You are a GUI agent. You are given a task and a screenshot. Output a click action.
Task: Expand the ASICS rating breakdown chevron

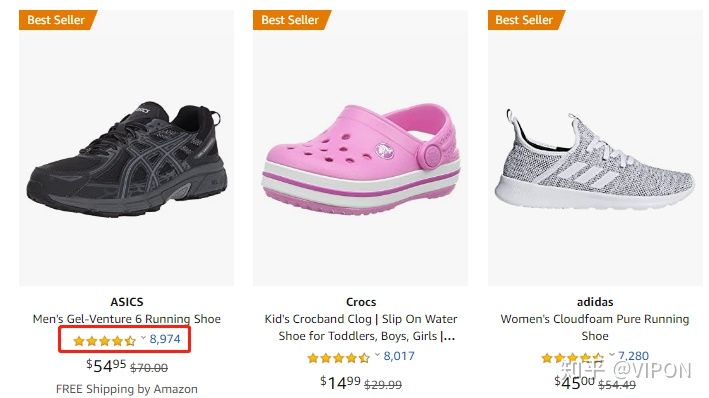coord(143,337)
